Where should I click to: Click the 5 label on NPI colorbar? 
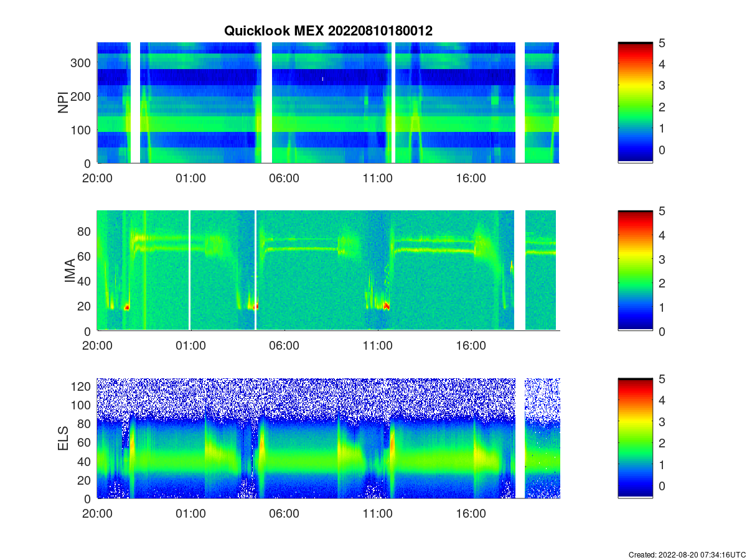[663, 43]
